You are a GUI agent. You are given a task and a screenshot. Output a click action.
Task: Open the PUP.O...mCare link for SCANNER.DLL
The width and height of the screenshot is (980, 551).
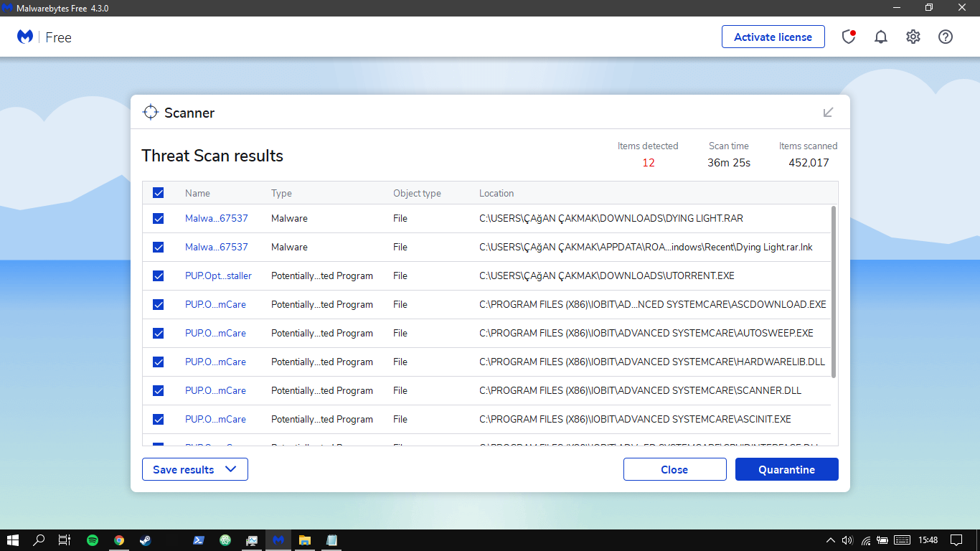pos(215,390)
